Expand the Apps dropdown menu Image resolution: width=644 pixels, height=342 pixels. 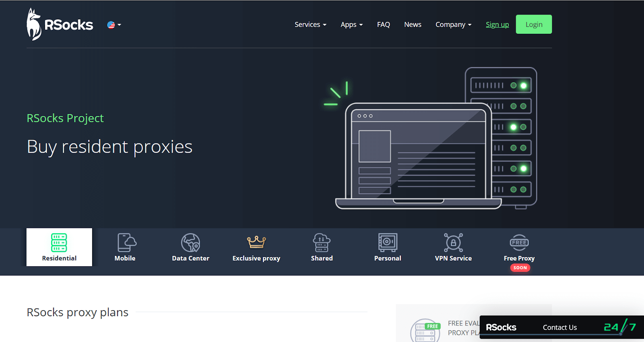[351, 25]
